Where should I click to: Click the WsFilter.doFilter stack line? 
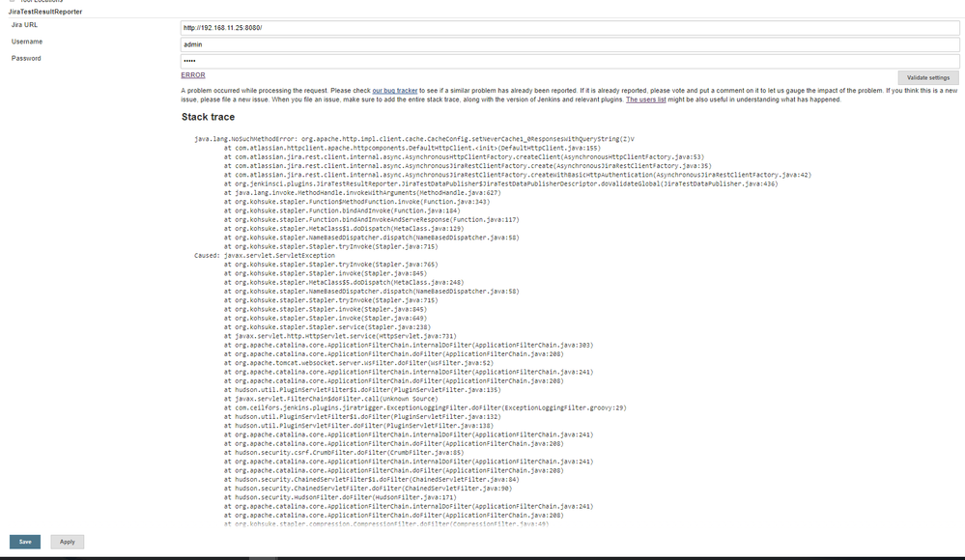tap(358, 363)
